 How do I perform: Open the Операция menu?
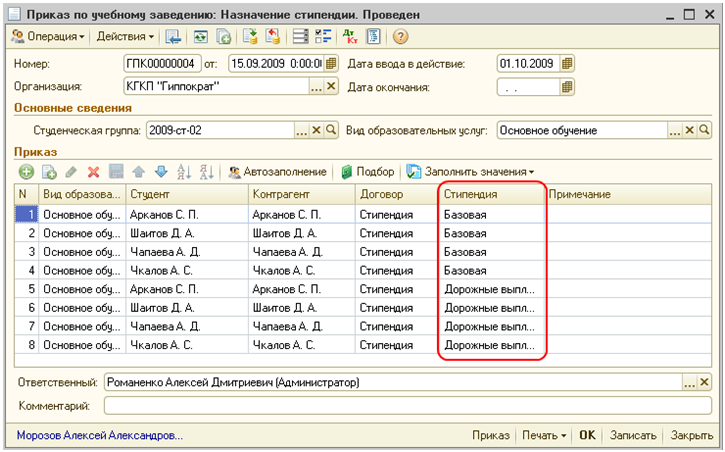(48, 37)
